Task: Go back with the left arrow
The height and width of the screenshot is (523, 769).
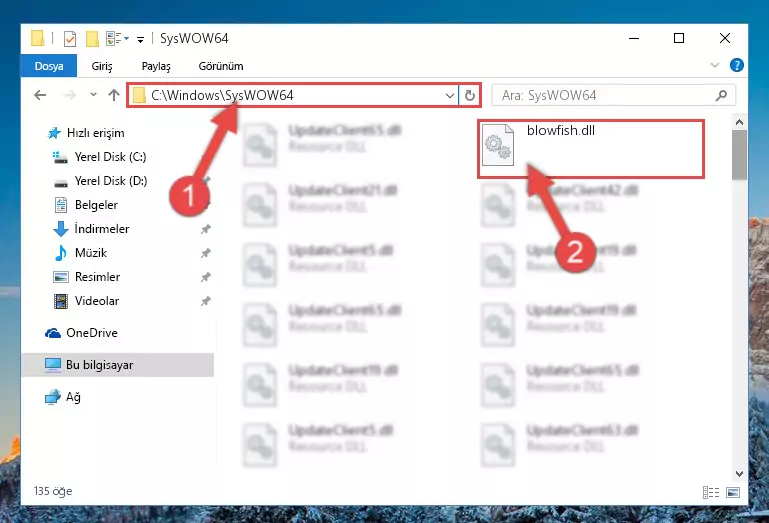Action: [40, 95]
